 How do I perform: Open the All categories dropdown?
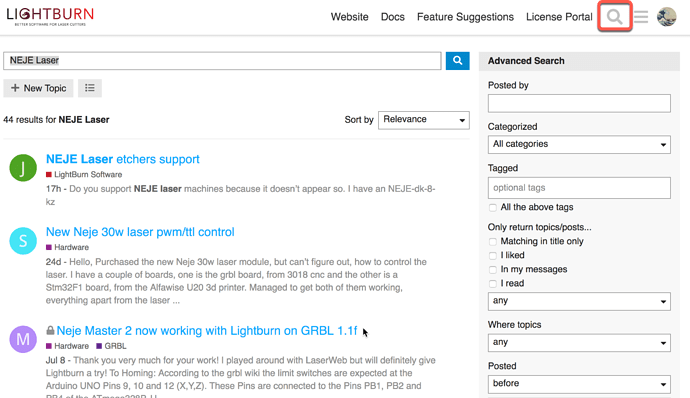click(579, 144)
